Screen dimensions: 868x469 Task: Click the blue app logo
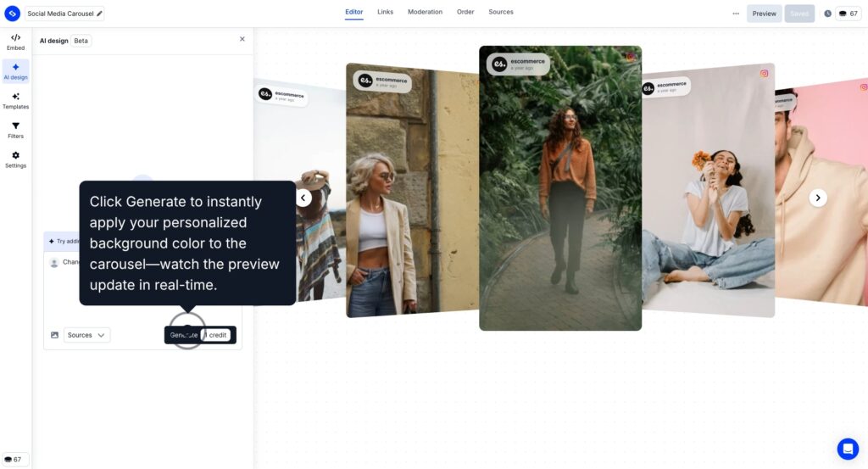click(12, 14)
